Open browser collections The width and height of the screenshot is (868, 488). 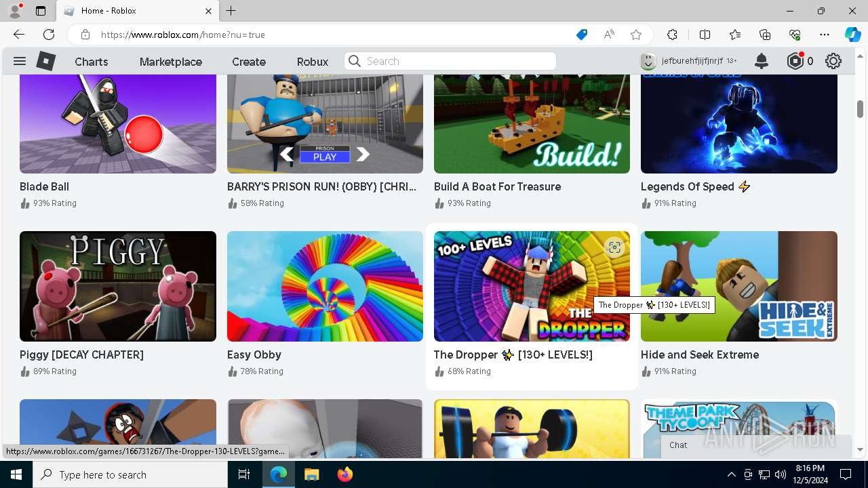tap(765, 35)
